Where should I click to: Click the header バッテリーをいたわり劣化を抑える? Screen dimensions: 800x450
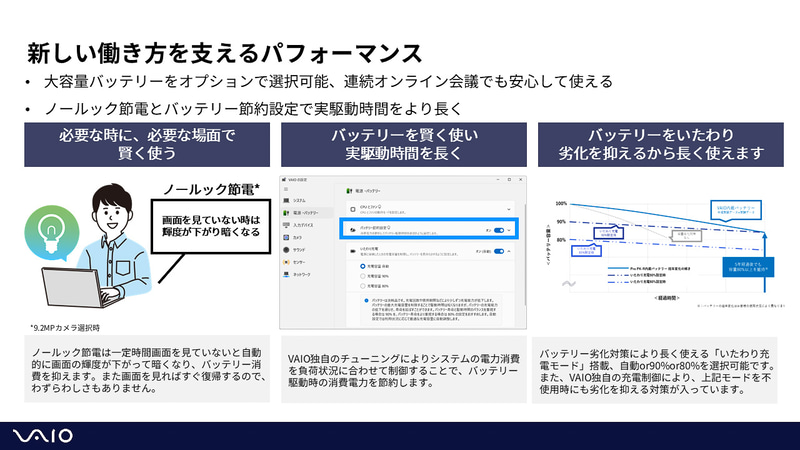[661, 144]
